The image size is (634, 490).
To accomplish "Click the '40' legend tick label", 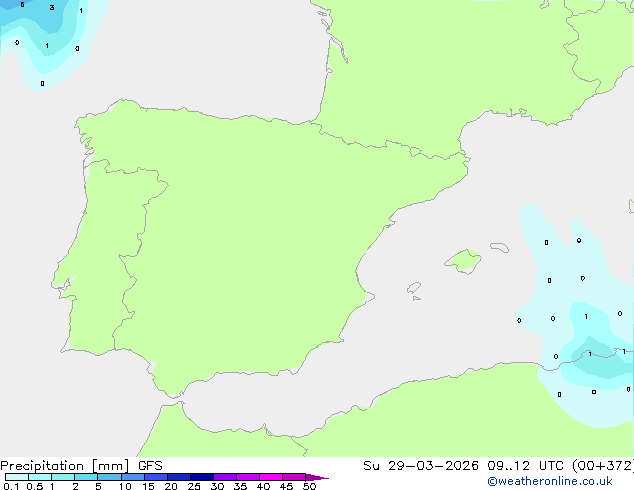I will (263, 486).
